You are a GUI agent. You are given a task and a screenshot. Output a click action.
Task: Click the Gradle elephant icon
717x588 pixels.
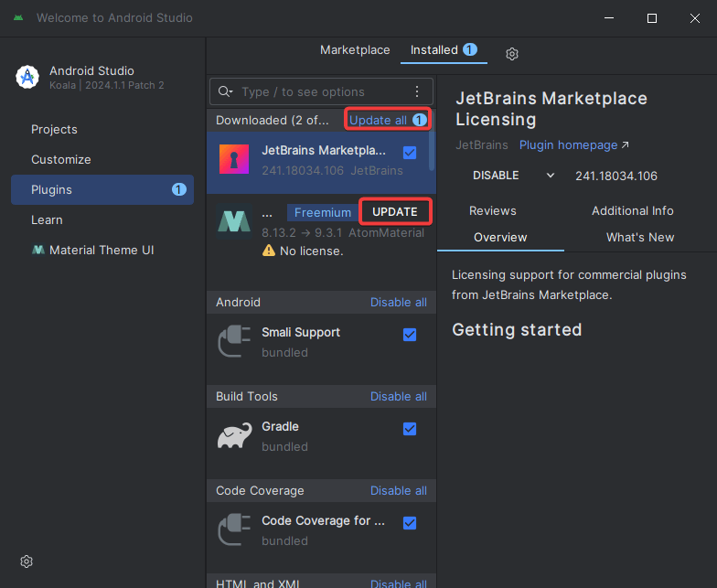pos(234,436)
